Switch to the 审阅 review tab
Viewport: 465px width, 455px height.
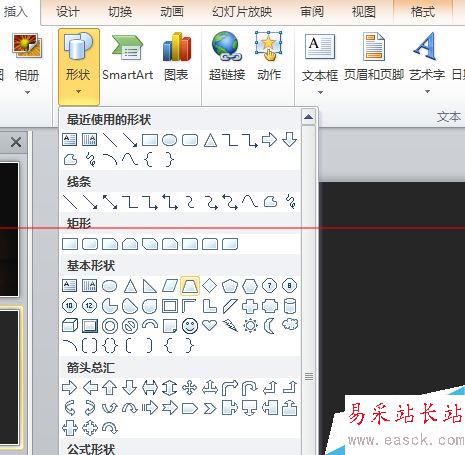click(x=312, y=12)
